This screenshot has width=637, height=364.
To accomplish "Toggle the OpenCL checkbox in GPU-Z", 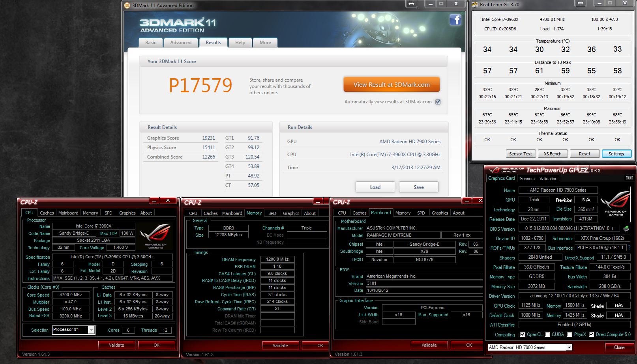I will tap(523, 334).
